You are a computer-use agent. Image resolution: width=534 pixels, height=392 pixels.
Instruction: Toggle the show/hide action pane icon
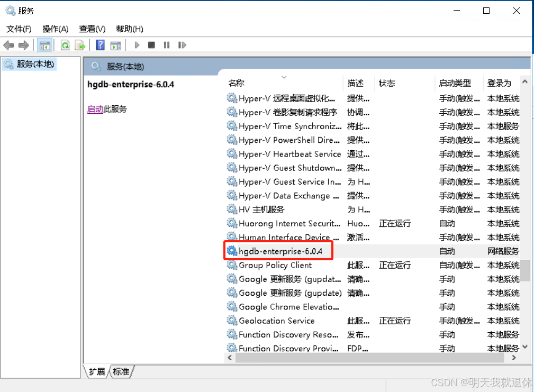[x=116, y=45]
